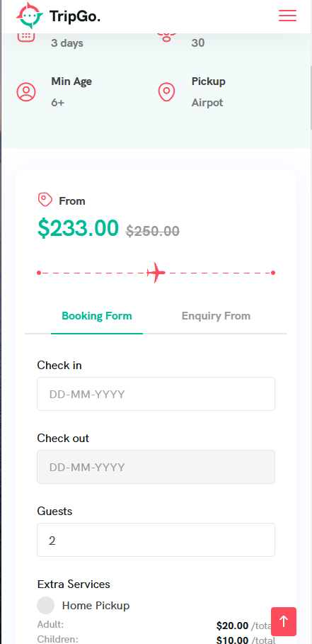Switch to the Booking Form tab
The height and width of the screenshot is (644, 312).
pyautogui.click(x=97, y=316)
